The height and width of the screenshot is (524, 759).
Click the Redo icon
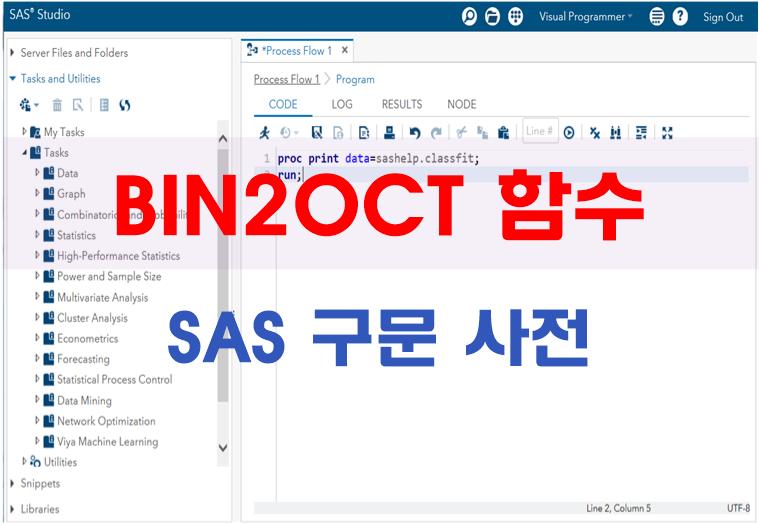pos(436,132)
